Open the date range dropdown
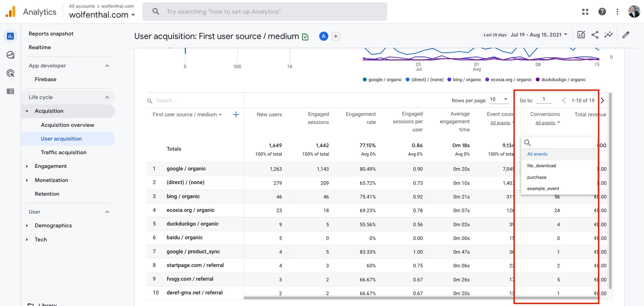This screenshot has width=644, height=306. [538, 34]
